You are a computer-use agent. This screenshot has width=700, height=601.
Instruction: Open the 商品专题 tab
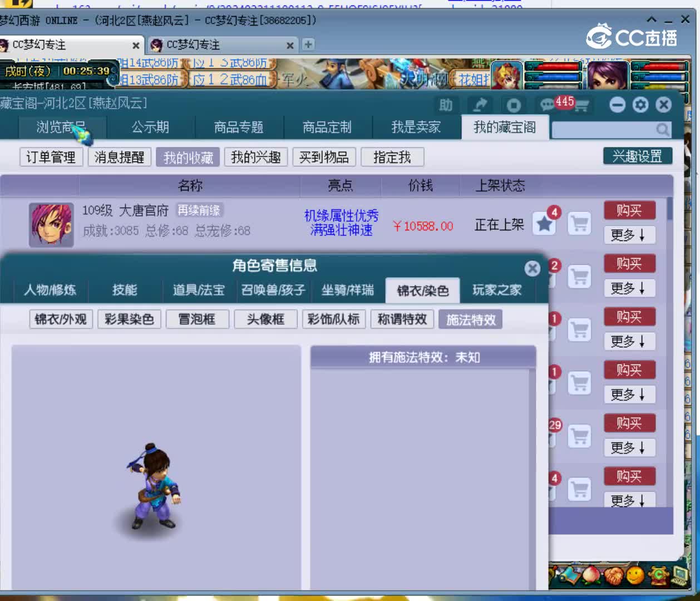pyautogui.click(x=239, y=127)
